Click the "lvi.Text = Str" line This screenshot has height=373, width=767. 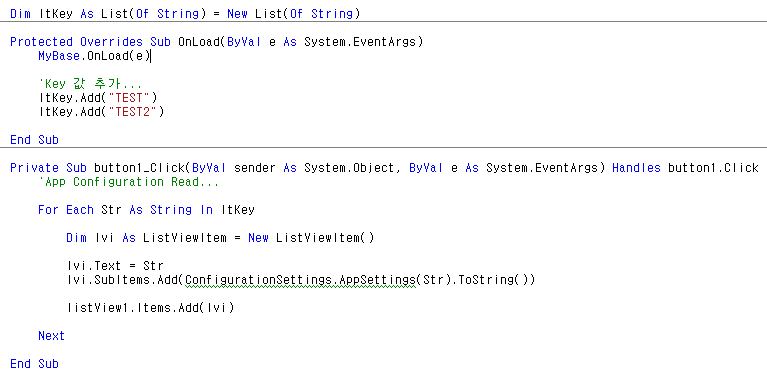coord(115,266)
